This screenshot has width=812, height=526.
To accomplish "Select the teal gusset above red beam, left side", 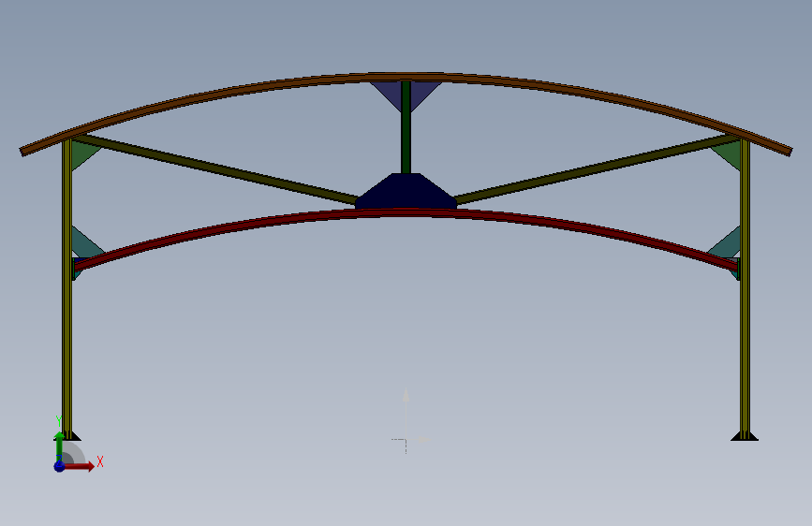I will (x=85, y=243).
